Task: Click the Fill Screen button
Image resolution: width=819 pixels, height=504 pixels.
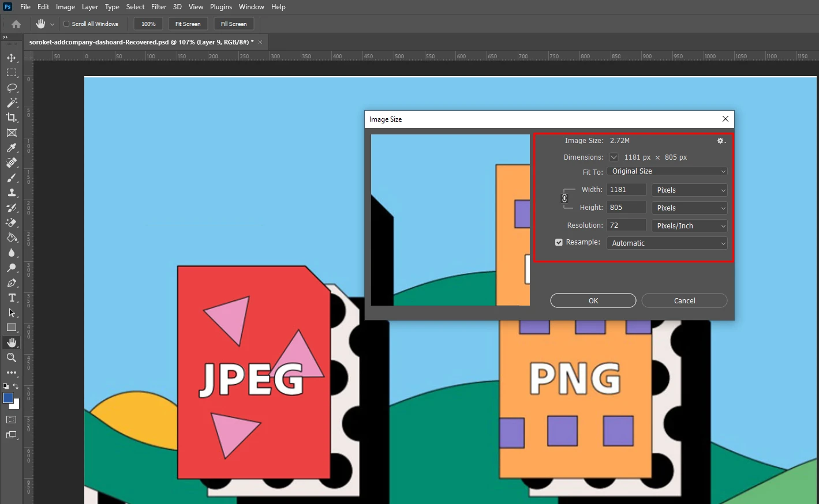Action: (234, 24)
